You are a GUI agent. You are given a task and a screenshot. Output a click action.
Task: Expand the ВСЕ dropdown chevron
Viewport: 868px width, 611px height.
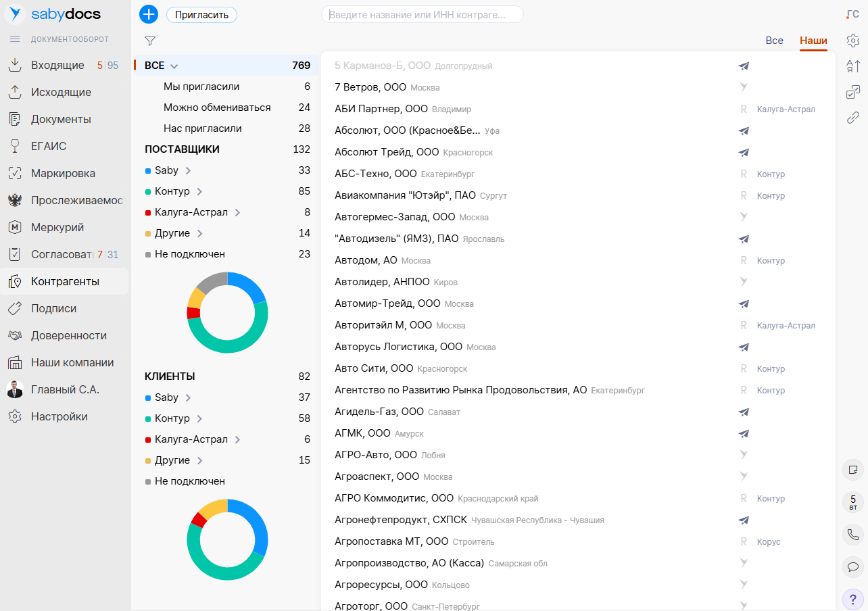tap(174, 66)
